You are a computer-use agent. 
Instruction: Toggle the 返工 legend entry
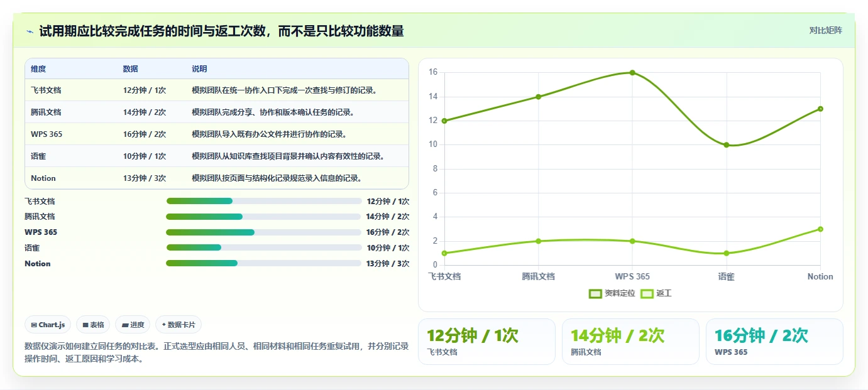pyautogui.click(x=656, y=293)
